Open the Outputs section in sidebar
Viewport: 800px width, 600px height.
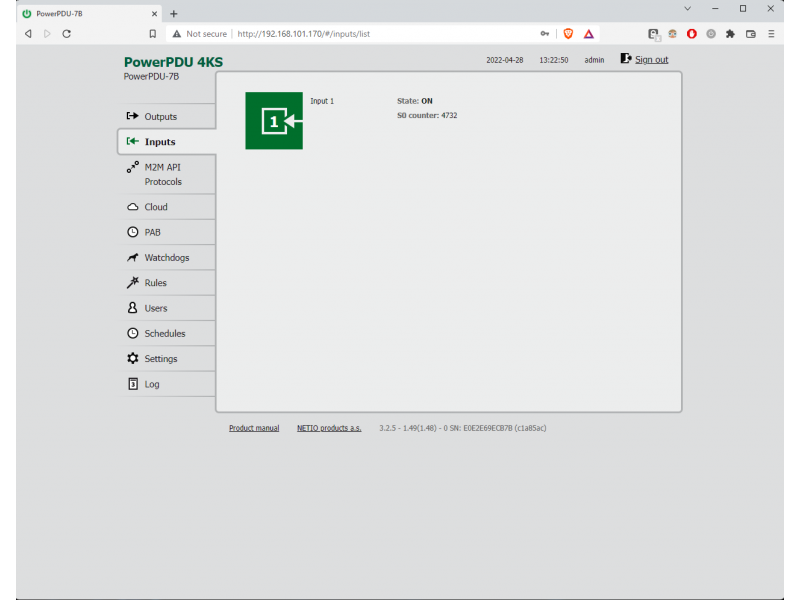tap(167, 116)
